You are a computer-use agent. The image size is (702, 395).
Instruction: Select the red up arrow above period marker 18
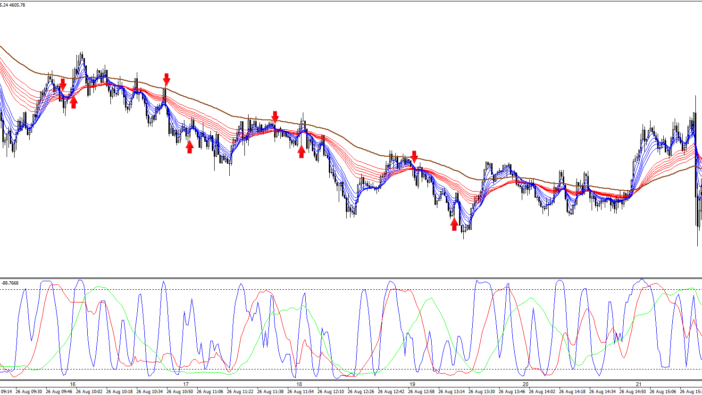[302, 152]
